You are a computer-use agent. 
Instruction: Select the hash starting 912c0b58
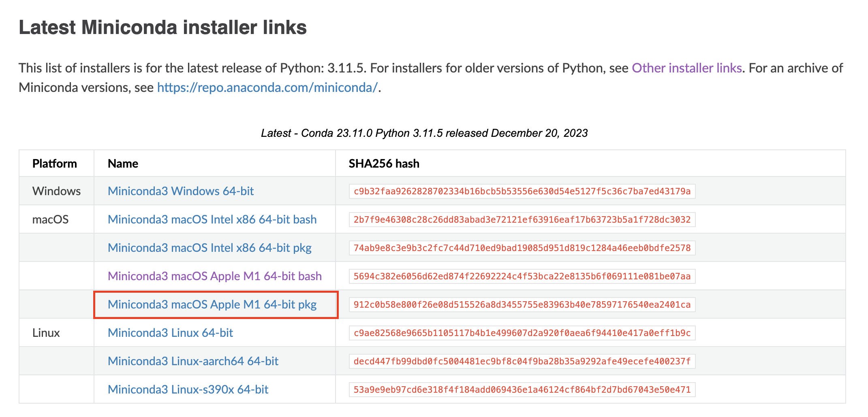(522, 304)
